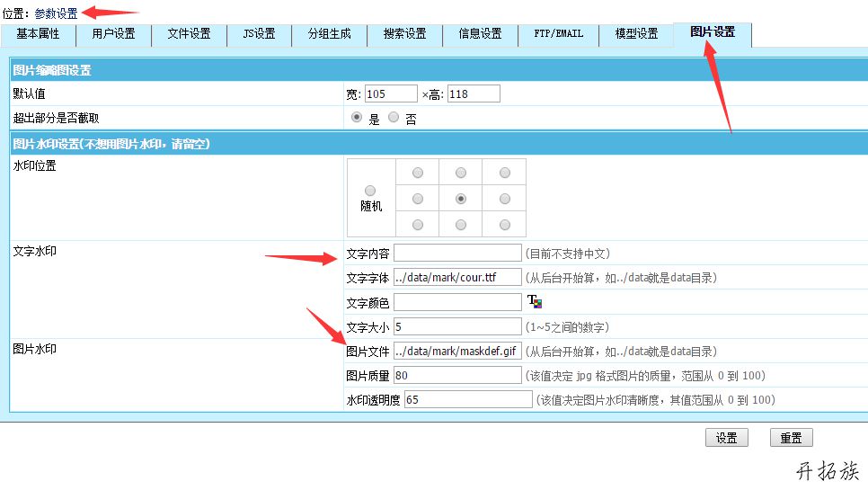Click the jpg quality range hint text
868x490 pixels.
tap(645, 376)
